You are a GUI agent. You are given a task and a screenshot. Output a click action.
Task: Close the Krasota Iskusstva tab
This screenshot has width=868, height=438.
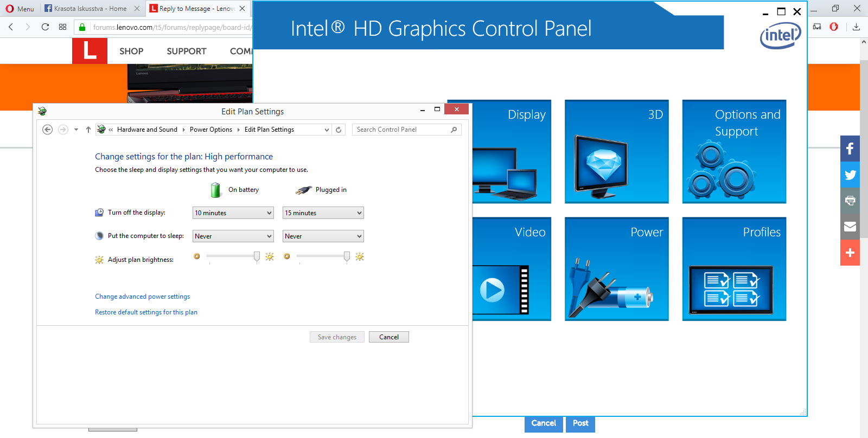[137, 8]
